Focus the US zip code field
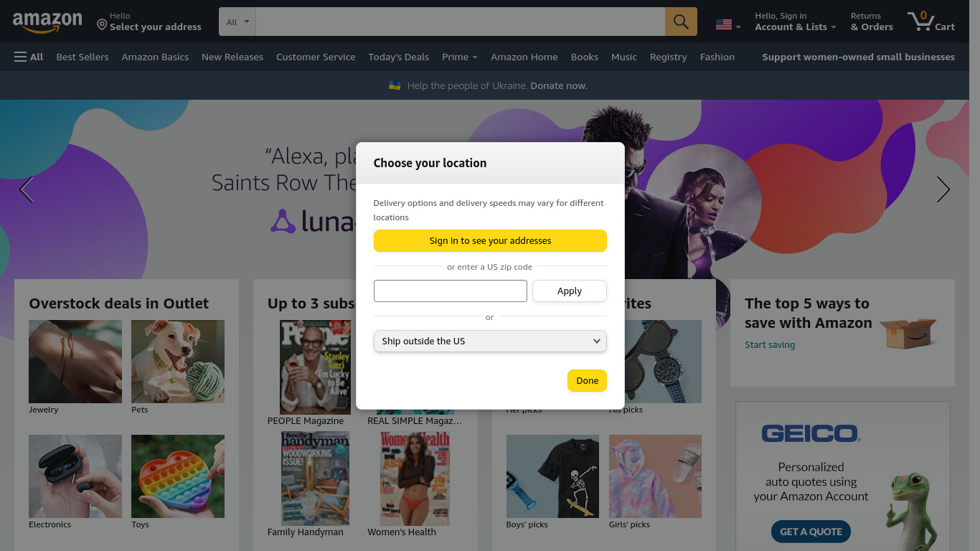Screen dimensions: 980x551 pyautogui.click(x=451, y=291)
